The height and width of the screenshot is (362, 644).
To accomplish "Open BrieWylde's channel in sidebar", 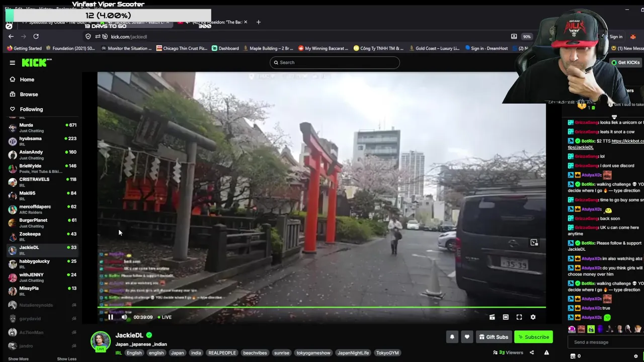I will point(42,168).
